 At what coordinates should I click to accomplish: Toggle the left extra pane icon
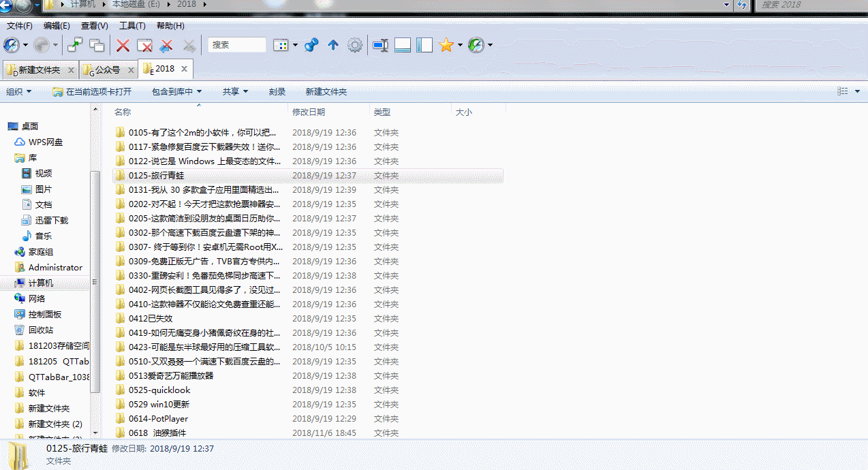[424, 46]
